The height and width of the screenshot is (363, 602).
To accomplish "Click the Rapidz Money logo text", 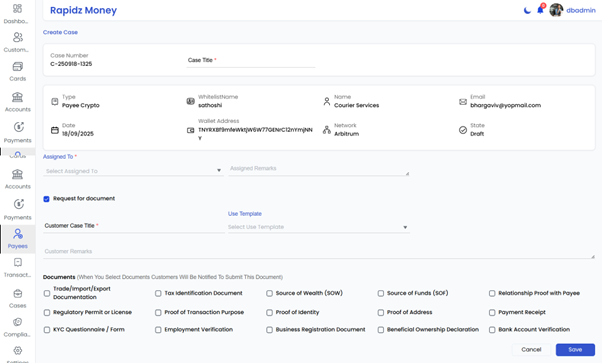I will click(83, 10).
